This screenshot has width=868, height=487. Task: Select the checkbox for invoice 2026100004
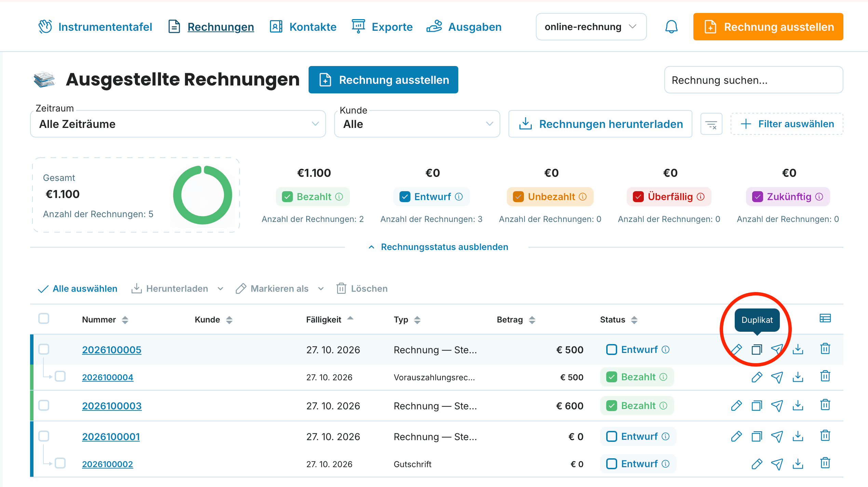[x=60, y=376]
